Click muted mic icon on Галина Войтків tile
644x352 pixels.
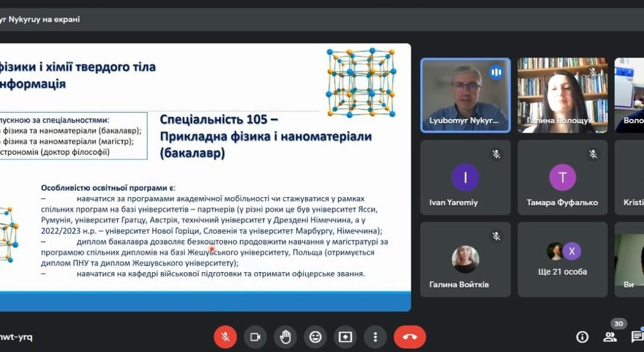(496, 236)
